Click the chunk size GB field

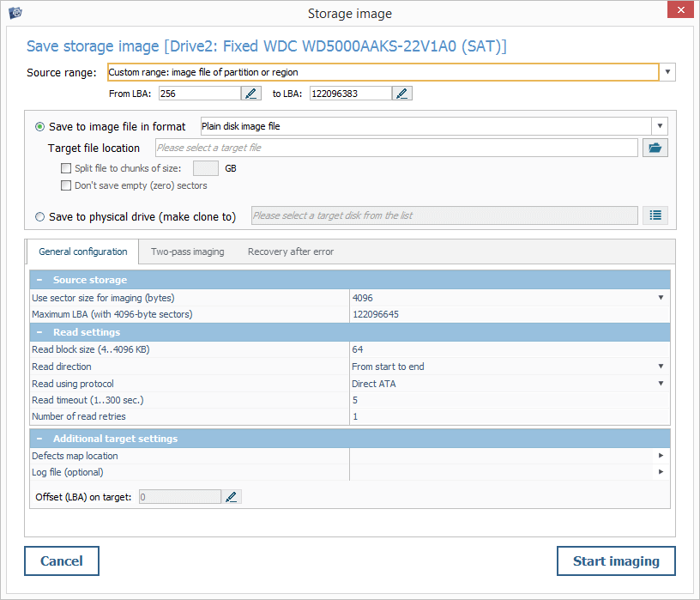pos(206,168)
